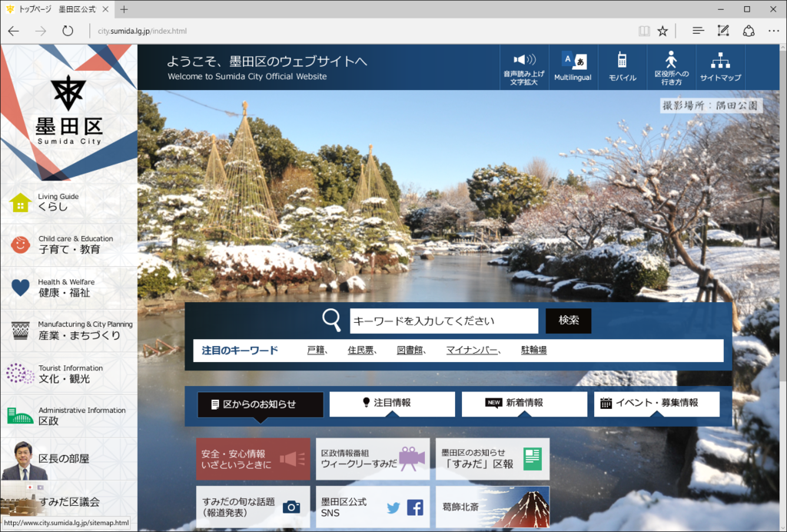Open the share icon in browser toolbar
787x532 pixels.
pos(749,31)
